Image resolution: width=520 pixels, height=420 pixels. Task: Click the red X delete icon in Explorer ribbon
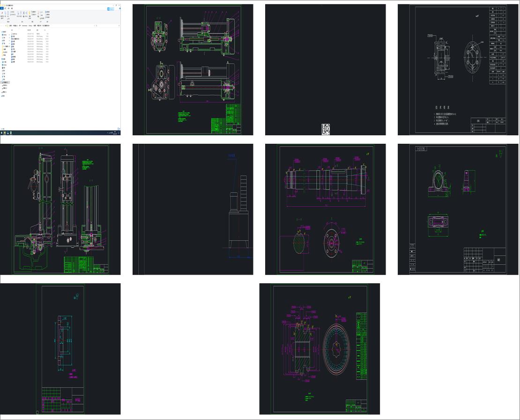click(23, 13)
